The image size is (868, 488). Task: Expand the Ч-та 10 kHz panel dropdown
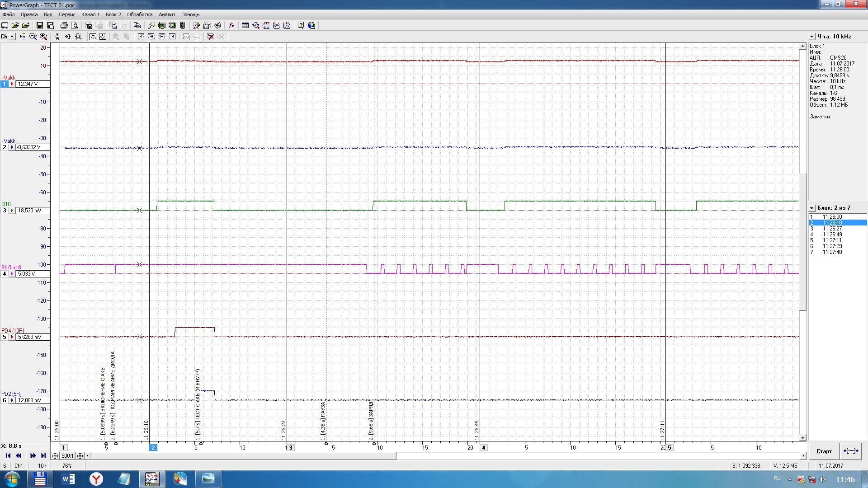[x=811, y=37]
